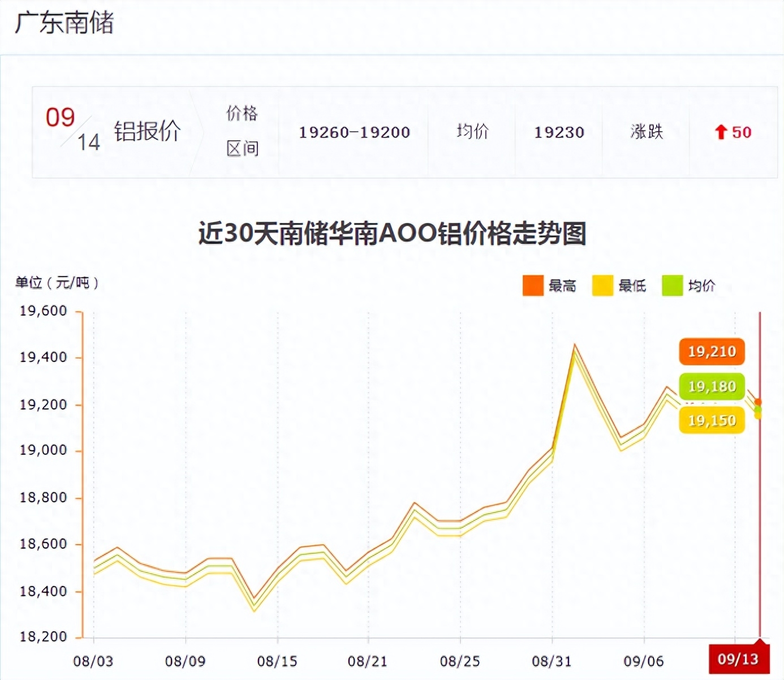Click the 价格区间 label
Viewport: 784px width, 680px height.
pyautogui.click(x=242, y=131)
